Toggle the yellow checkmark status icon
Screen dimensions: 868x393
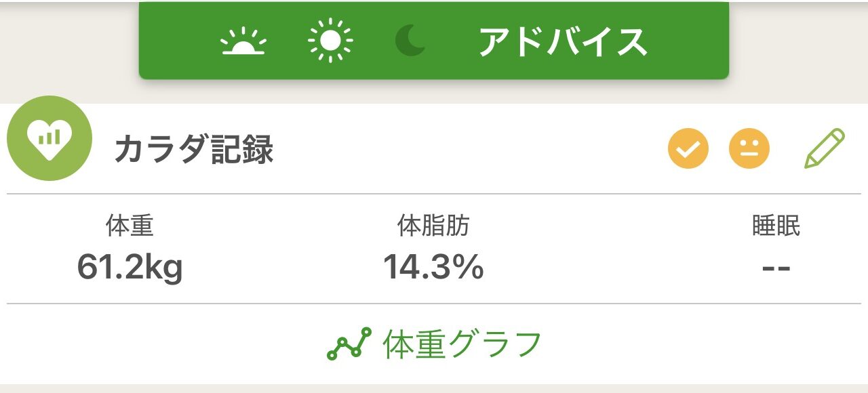tap(688, 148)
